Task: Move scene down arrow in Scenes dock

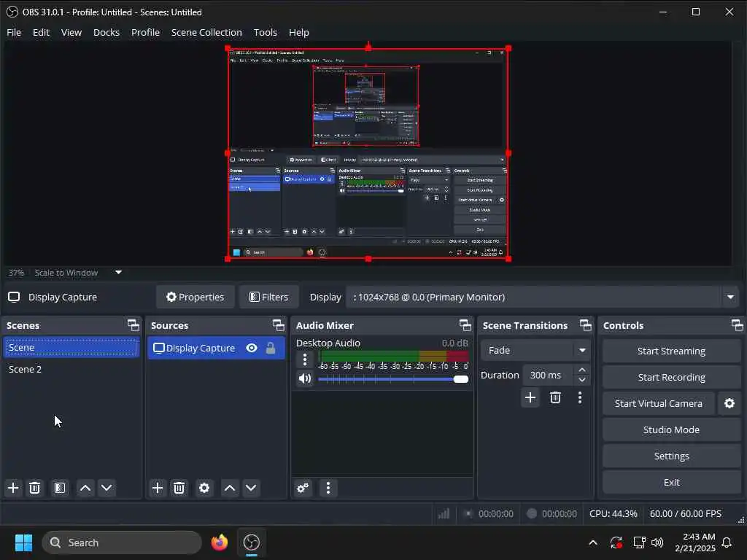Action: [x=107, y=488]
